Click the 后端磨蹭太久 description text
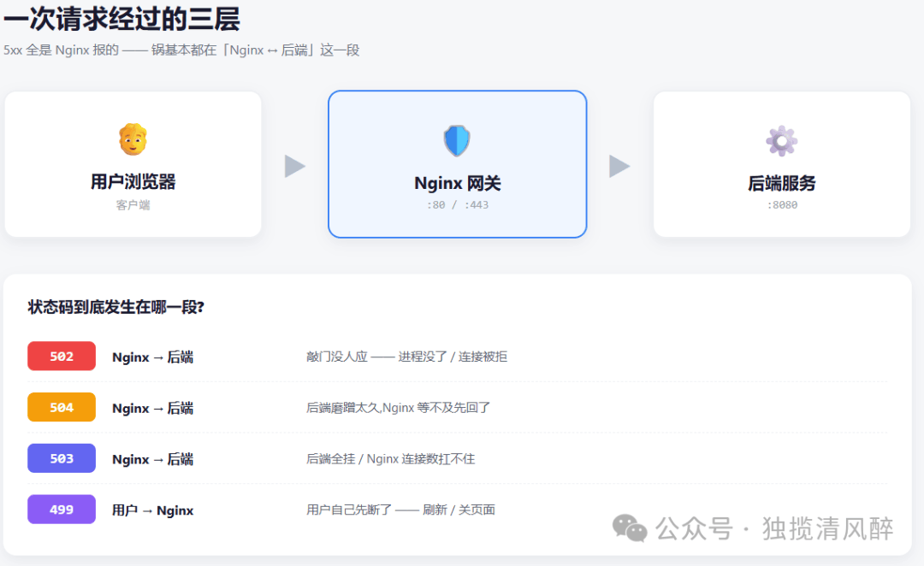The image size is (924, 566). [399, 408]
